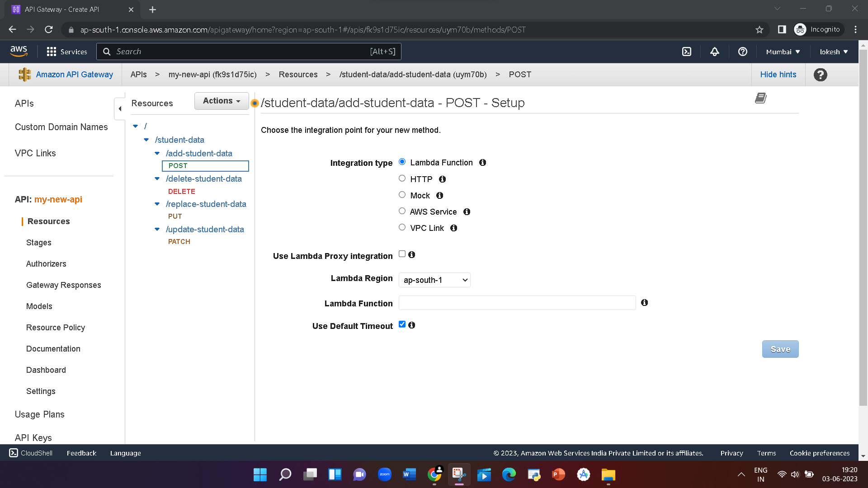Image resolution: width=868 pixels, height=488 pixels.
Task: Uncheck Use Default Timeout
Action: pos(401,324)
